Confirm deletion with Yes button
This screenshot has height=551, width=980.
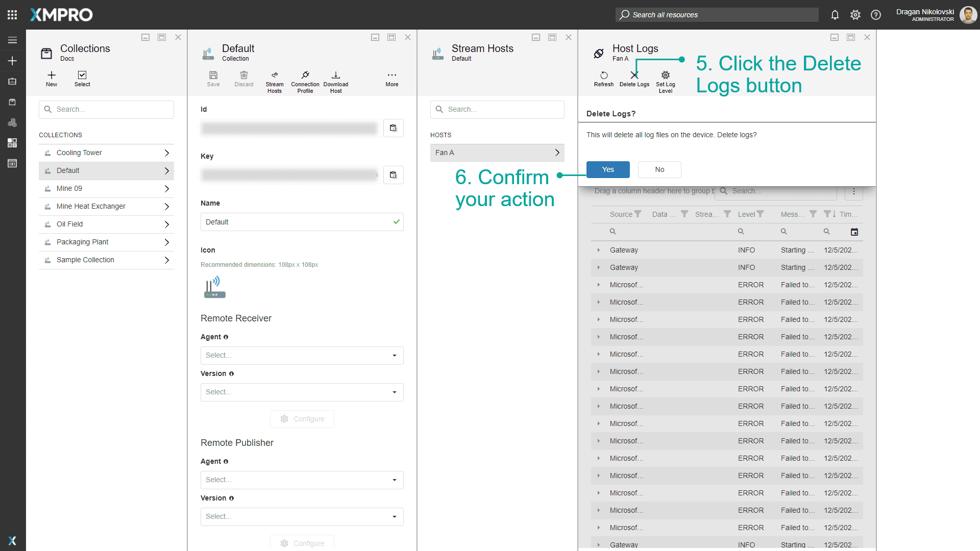tap(608, 169)
